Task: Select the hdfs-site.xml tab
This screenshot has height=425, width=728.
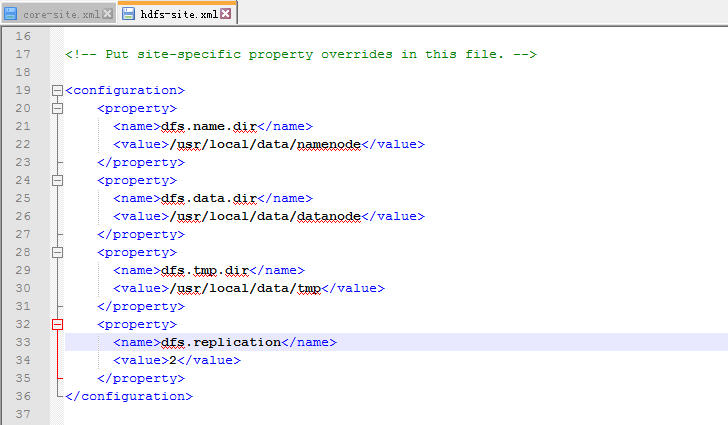Action: tap(179, 14)
